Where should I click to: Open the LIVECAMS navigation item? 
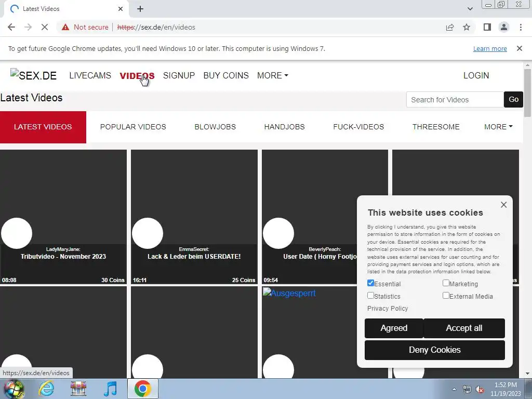click(90, 75)
